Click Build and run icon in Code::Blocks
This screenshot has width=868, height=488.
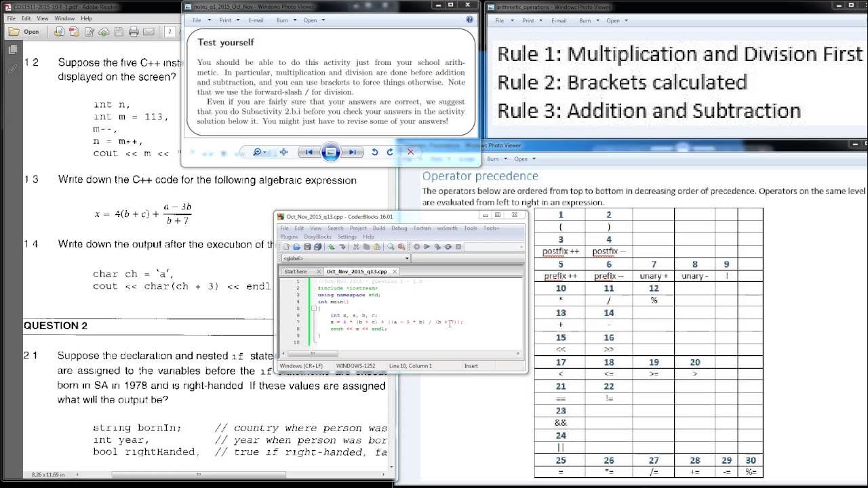point(437,247)
